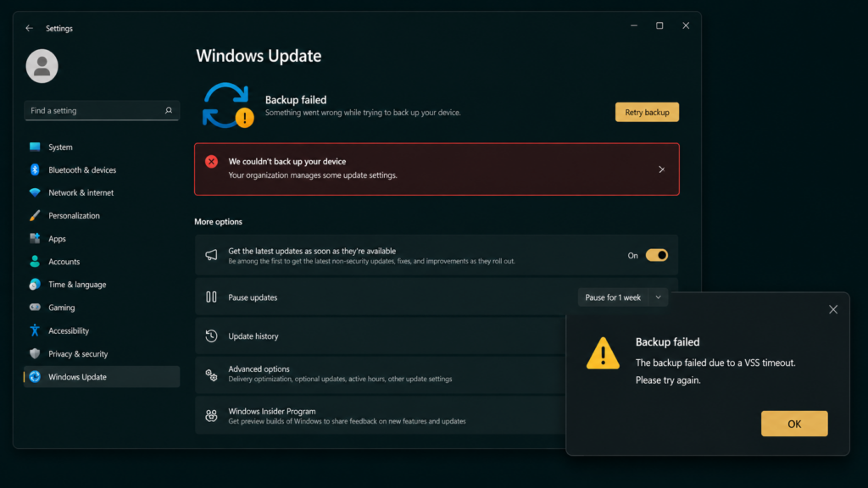Click the Pause updates label
The height and width of the screenshot is (488, 868).
point(253,297)
